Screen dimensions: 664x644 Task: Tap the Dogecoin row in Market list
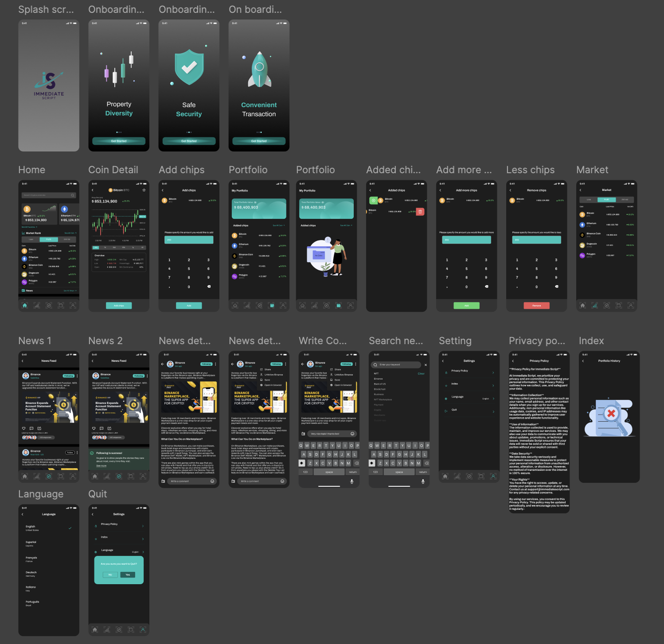pyautogui.click(x=606, y=245)
